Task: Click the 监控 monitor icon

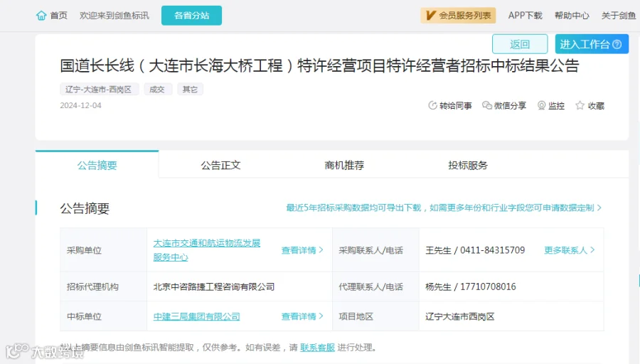Action: coord(541,106)
